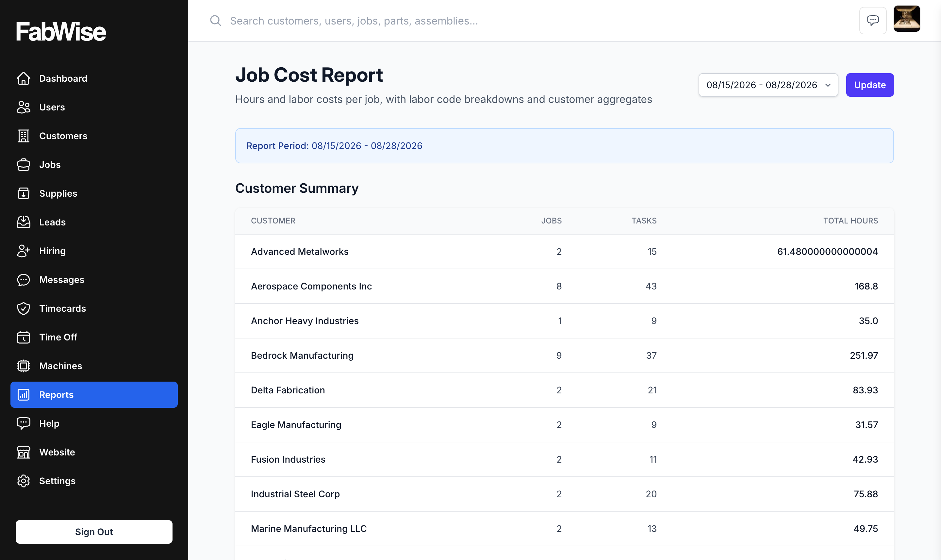Open the user profile avatar
Viewport: 941px width, 560px height.
[x=907, y=19]
